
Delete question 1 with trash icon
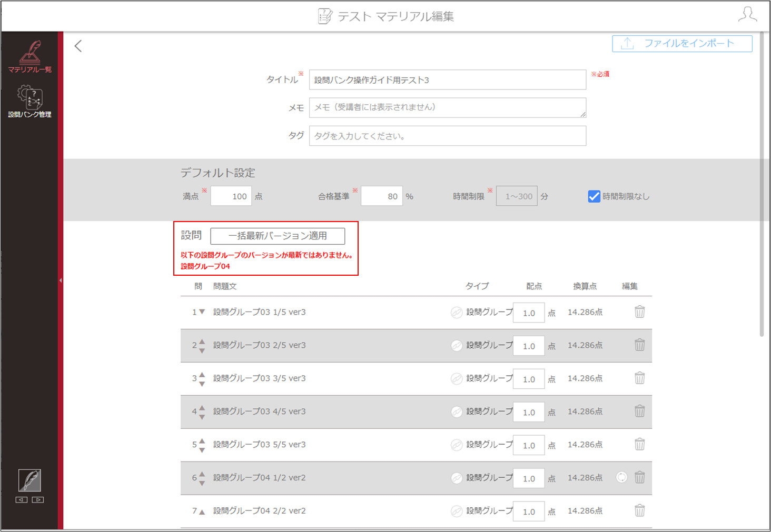639,312
